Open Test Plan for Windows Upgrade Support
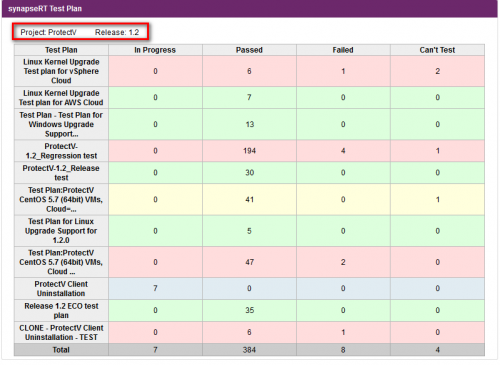Viewport: 500px width, 365px height. 61,124
